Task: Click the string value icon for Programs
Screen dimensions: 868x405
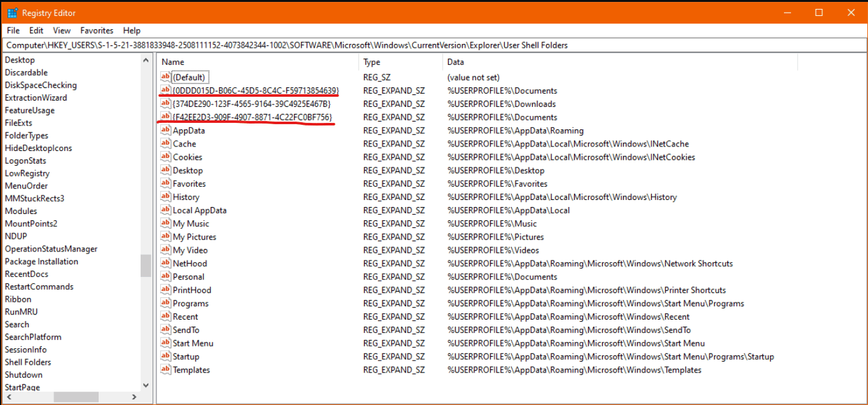Action: pos(165,304)
